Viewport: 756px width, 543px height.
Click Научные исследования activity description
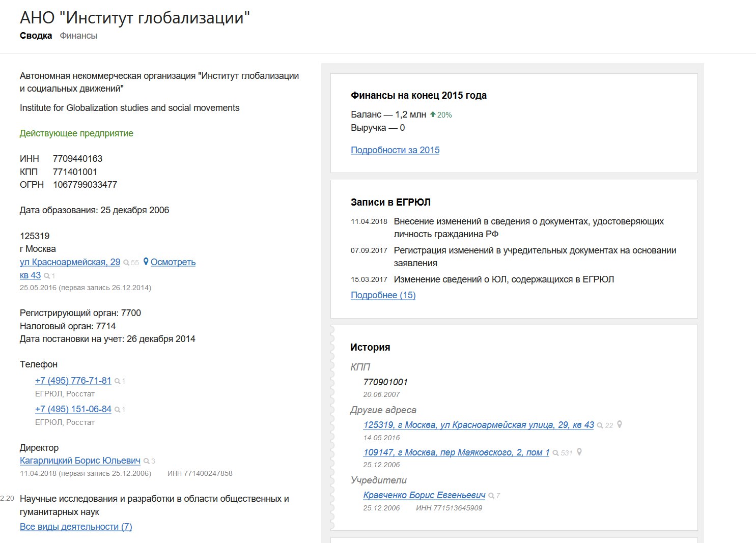(x=154, y=505)
